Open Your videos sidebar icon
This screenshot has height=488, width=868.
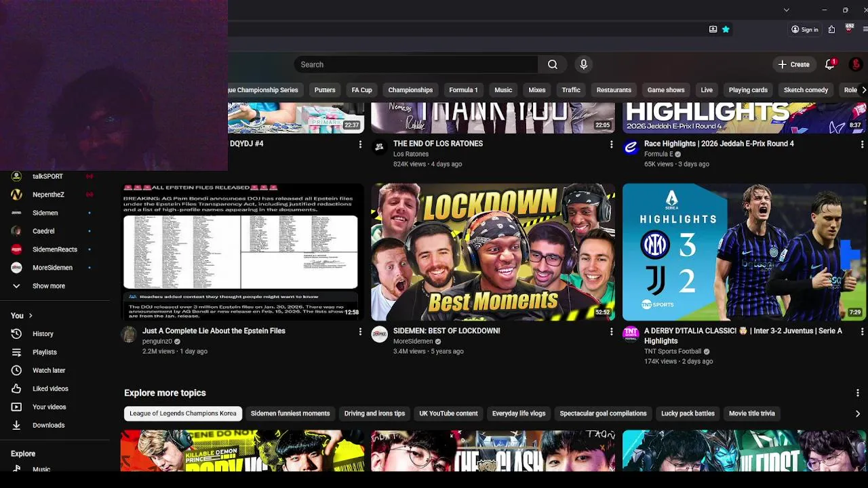(16, 407)
